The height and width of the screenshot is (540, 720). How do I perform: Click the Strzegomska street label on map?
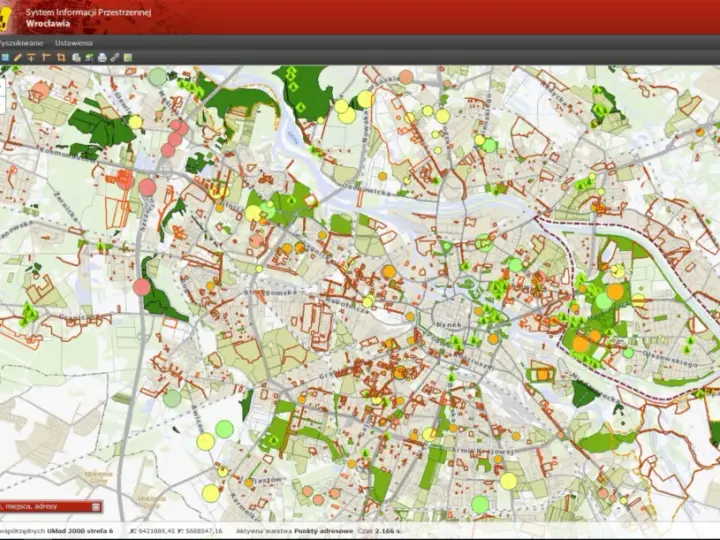pos(270,292)
